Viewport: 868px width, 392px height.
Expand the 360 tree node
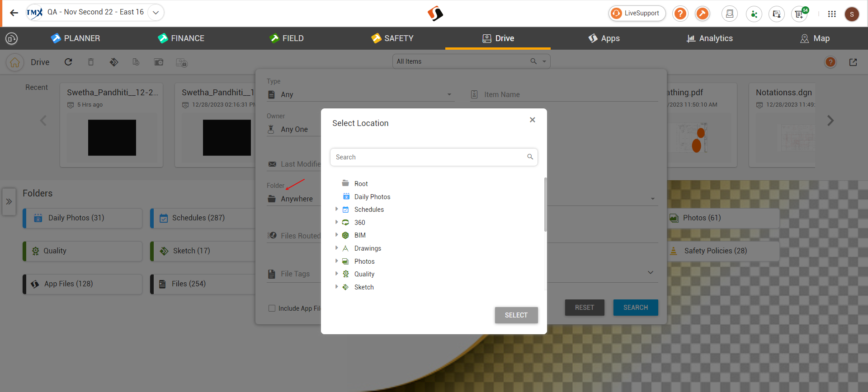pos(336,222)
